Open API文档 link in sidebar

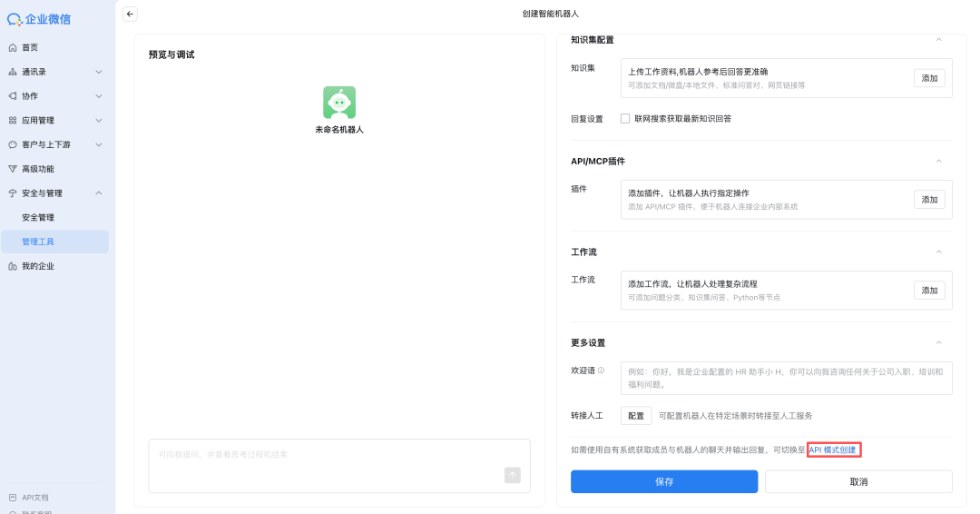coord(35,498)
